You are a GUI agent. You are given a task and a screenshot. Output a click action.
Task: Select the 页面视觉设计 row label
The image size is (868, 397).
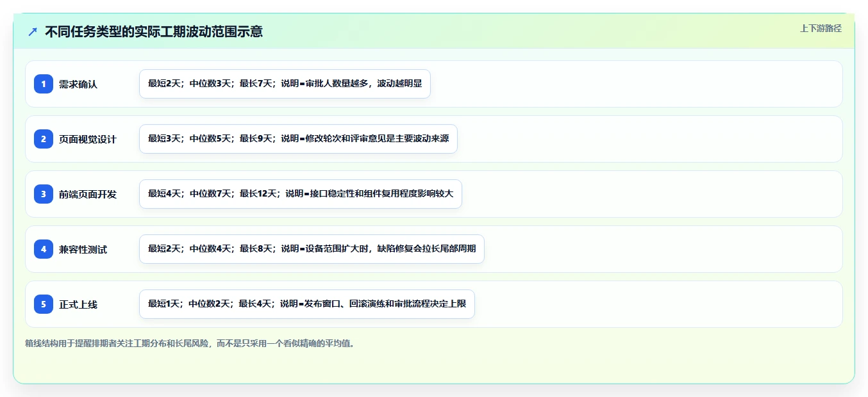click(x=88, y=139)
